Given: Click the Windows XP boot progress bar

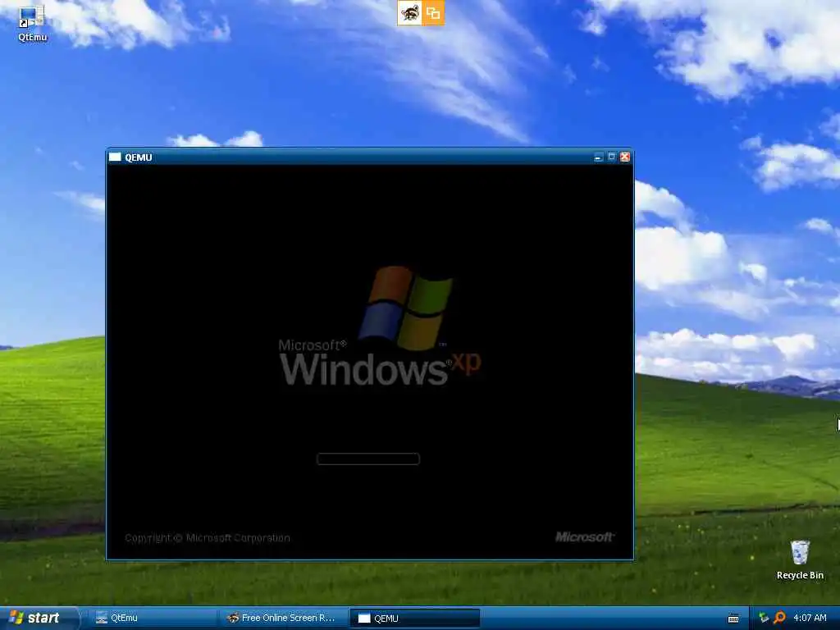Looking at the screenshot, I should coord(368,459).
